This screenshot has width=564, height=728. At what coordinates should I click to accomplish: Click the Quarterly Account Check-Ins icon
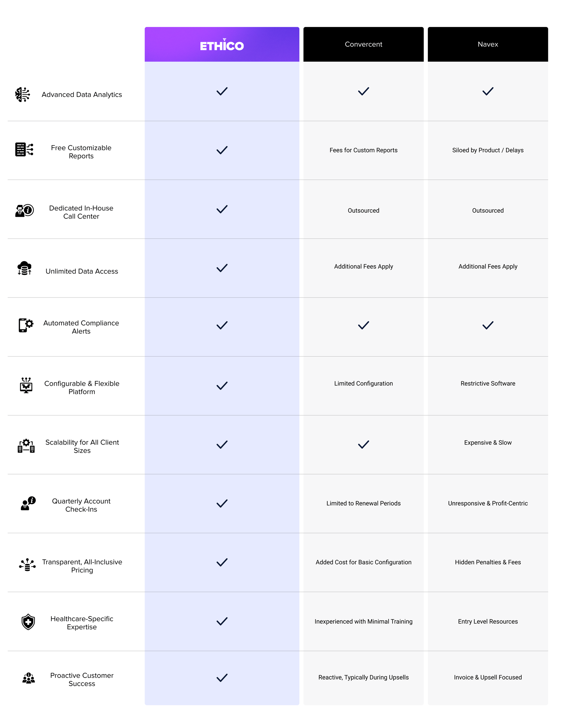(28, 503)
